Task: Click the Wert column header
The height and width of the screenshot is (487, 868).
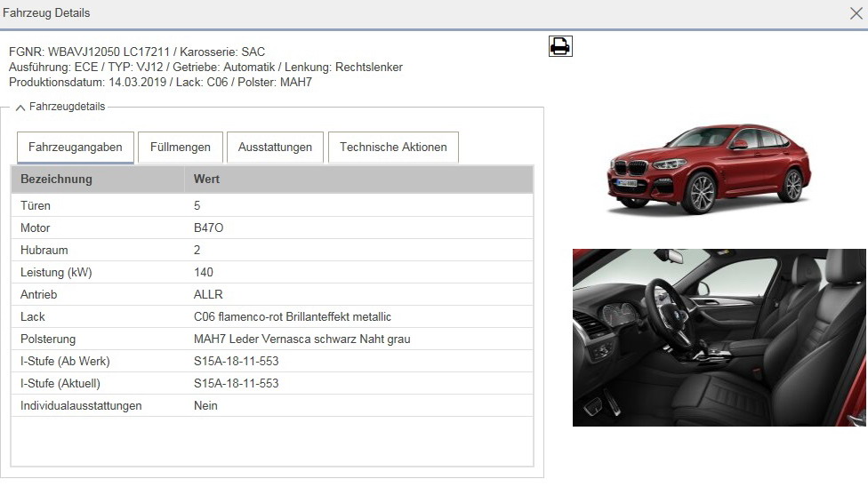Action: pos(207,180)
